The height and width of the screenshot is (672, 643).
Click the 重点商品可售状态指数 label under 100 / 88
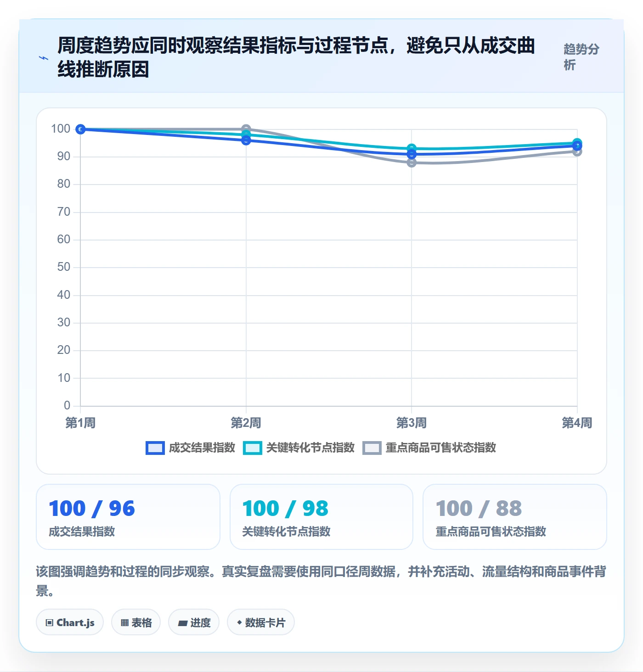(x=491, y=532)
